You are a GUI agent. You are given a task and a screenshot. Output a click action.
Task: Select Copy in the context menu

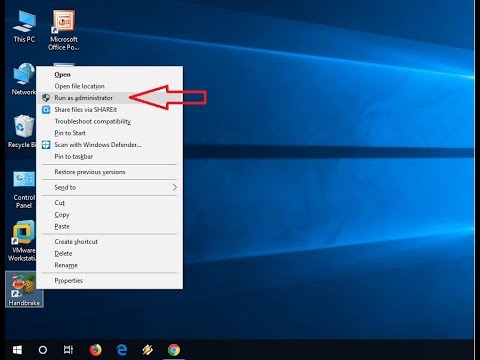click(109, 215)
